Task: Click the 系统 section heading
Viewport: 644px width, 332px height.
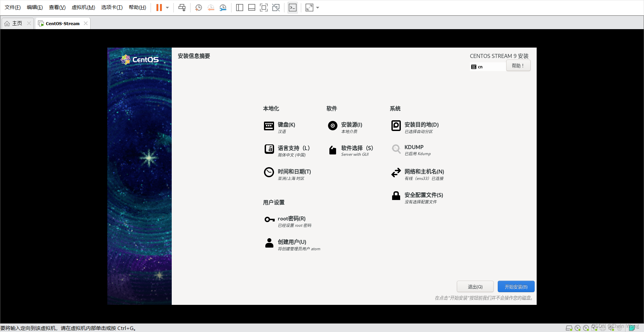Action: pos(395,109)
